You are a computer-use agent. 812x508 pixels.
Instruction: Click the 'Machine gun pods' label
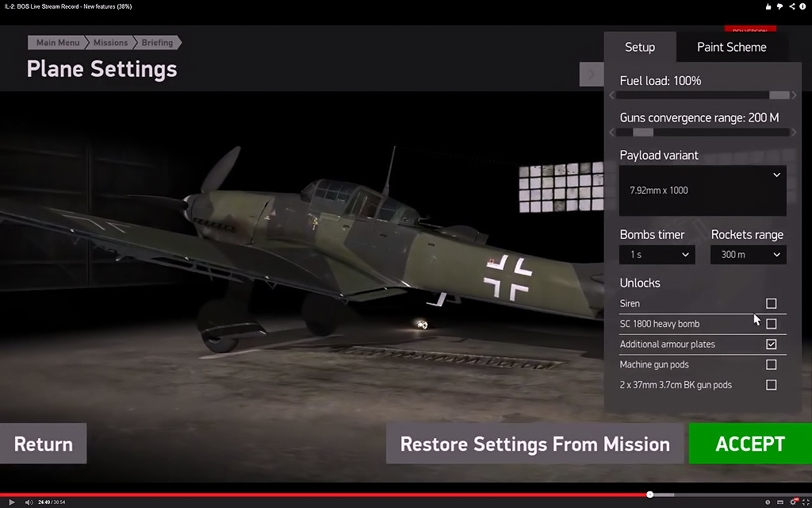[654, 364]
